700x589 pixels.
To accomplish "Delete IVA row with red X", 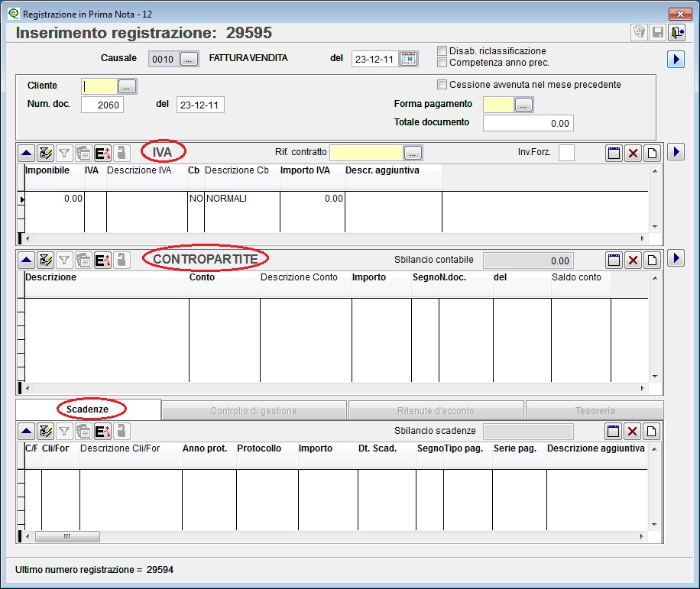I will [x=633, y=154].
